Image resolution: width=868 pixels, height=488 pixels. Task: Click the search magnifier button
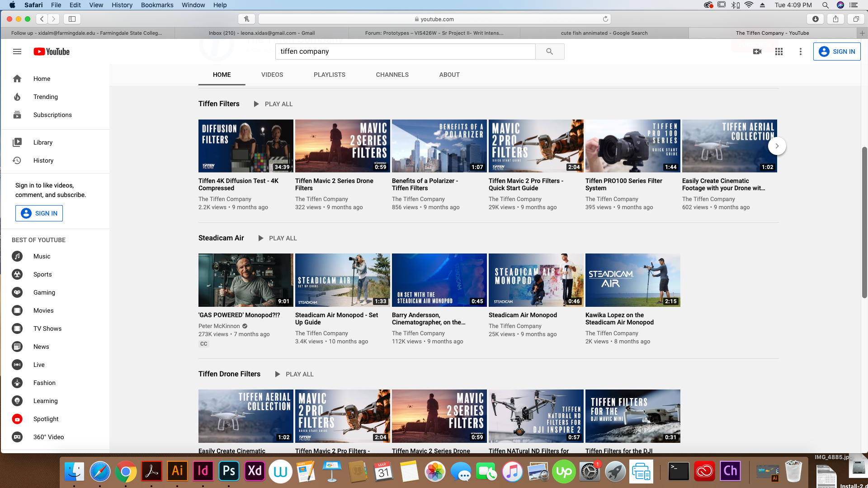pos(550,52)
